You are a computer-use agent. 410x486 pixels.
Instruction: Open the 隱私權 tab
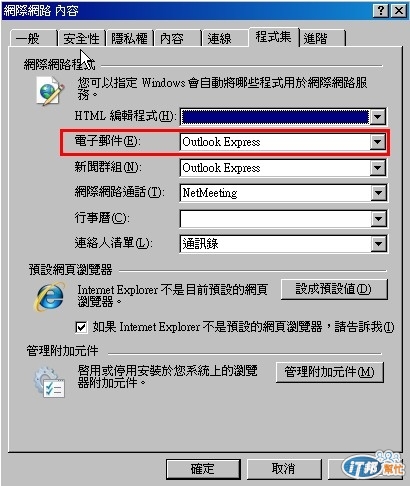[129, 38]
